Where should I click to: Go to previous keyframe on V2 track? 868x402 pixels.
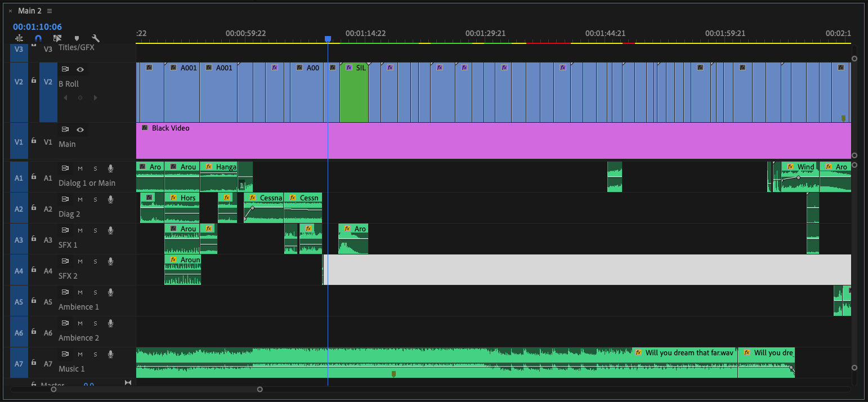pos(65,98)
